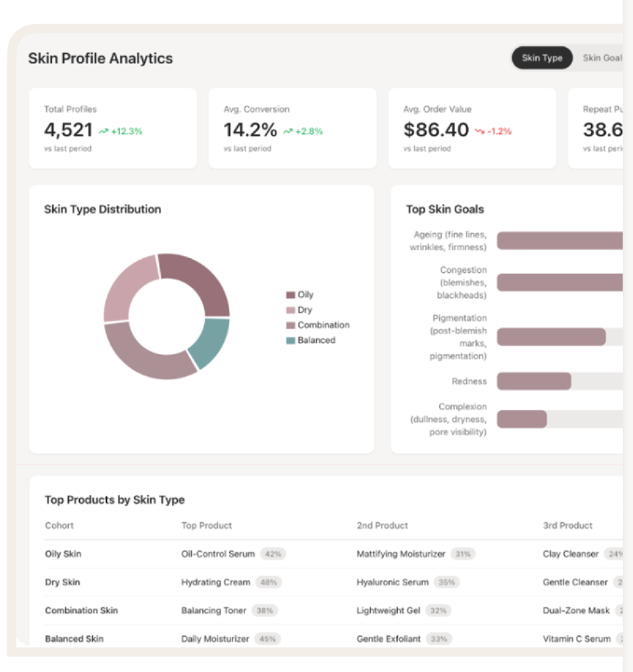
Task: Click the 31% badge for Mattifying Moisturizer
Action: click(x=463, y=554)
